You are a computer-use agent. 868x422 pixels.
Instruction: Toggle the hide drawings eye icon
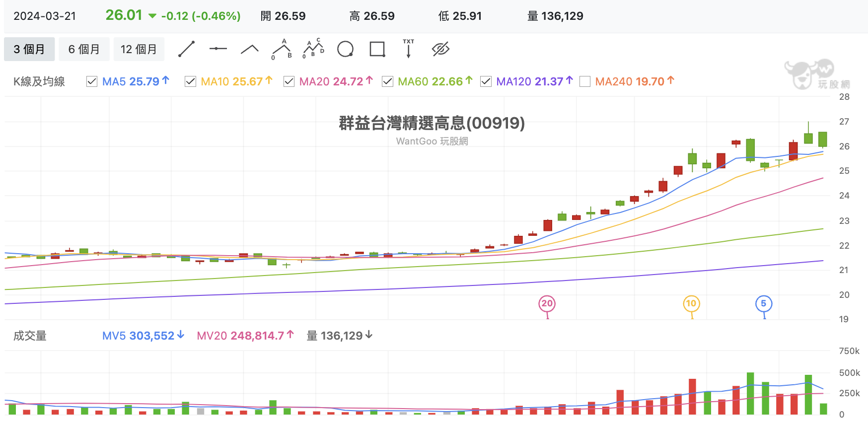click(x=440, y=49)
